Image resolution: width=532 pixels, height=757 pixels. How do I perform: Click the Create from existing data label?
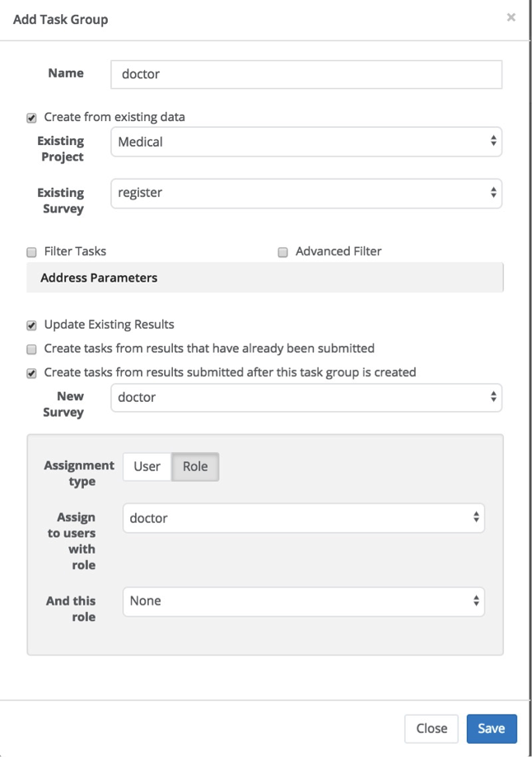coord(114,117)
